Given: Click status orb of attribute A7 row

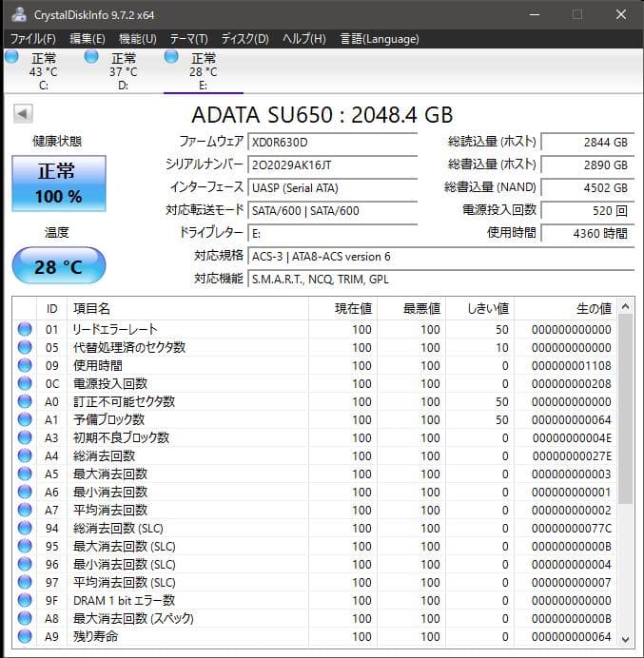Looking at the screenshot, I should click(25, 510).
